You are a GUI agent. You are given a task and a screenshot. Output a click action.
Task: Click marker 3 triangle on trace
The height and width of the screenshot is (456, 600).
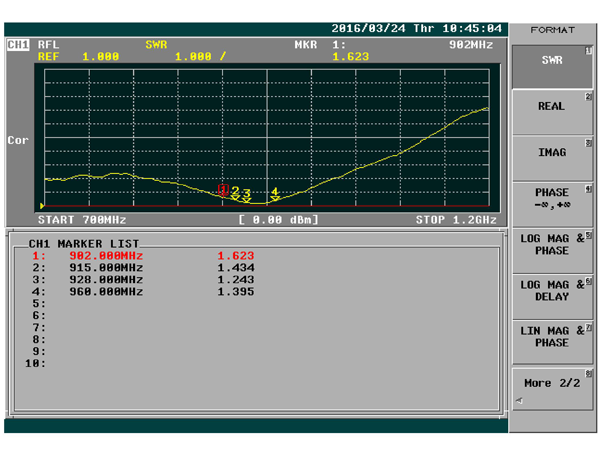coord(247,200)
